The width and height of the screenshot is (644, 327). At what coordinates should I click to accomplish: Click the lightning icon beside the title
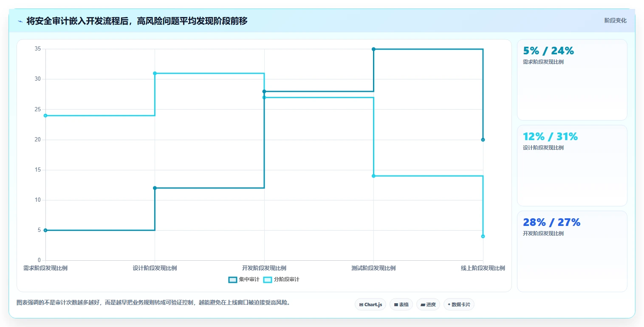tap(20, 21)
